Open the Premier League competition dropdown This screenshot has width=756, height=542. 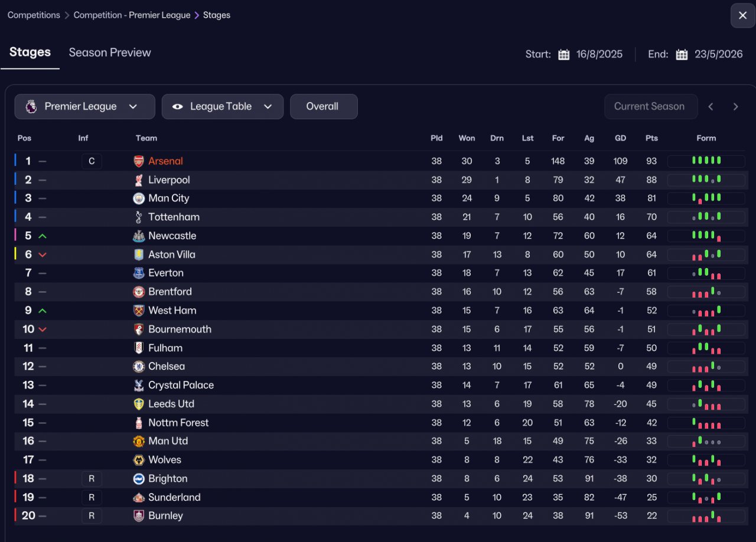pos(84,107)
